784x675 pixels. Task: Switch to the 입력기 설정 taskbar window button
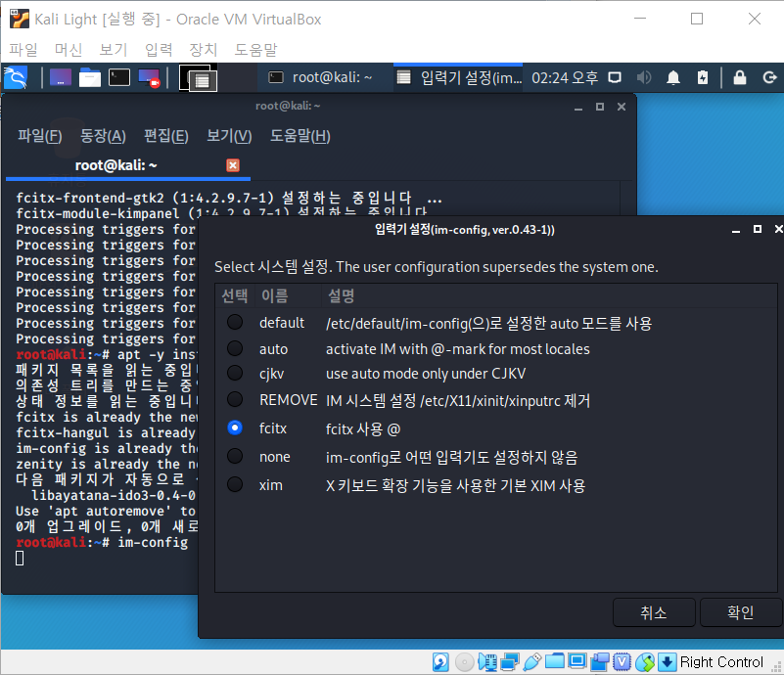pyautogui.click(x=459, y=77)
